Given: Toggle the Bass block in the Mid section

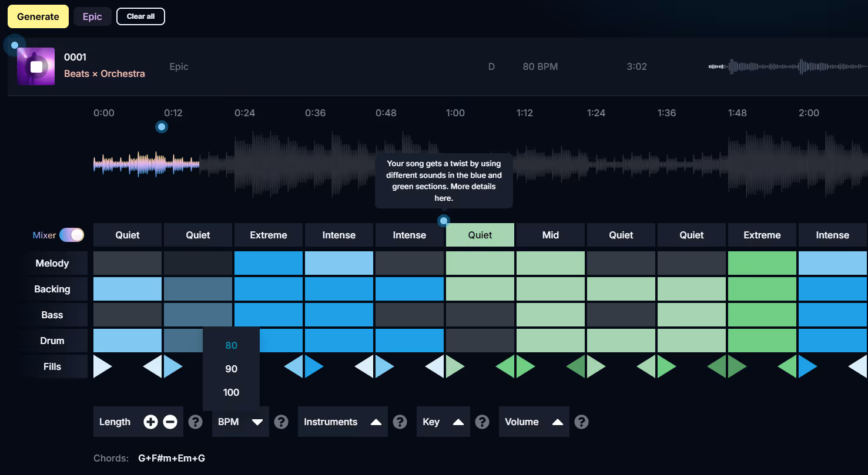Looking at the screenshot, I should coord(551,315).
